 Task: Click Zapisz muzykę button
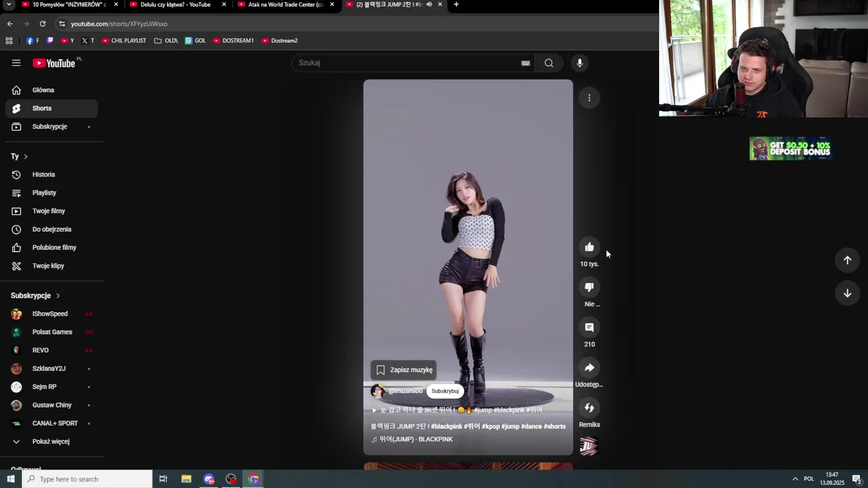pos(403,370)
